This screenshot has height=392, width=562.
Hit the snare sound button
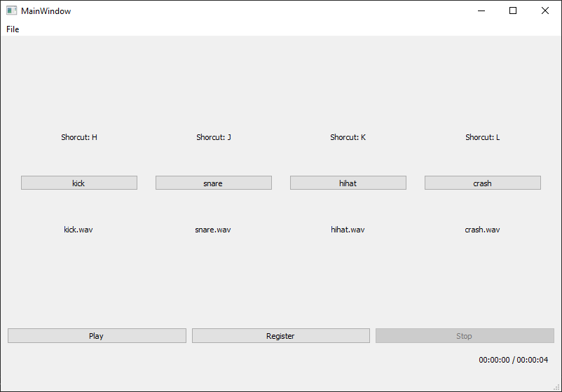pyautogui.click(x=213, y=183)
